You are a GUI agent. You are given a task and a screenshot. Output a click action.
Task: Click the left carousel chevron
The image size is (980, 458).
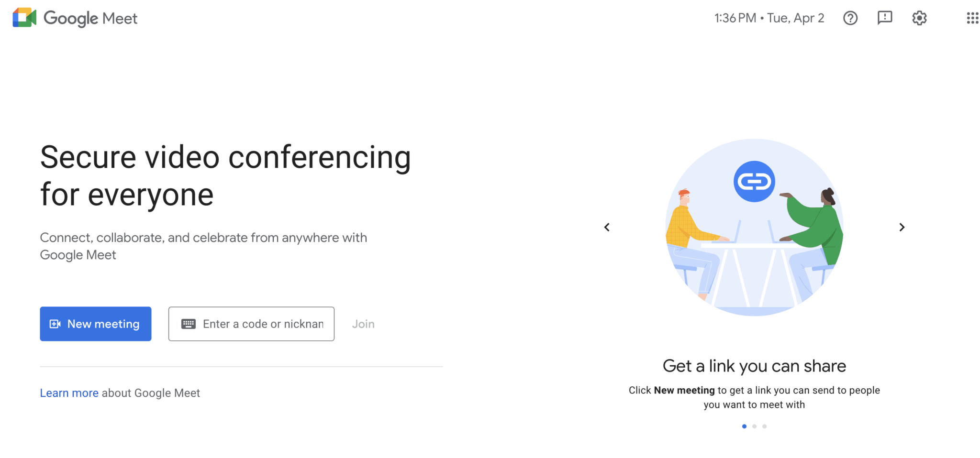click(607, 227)
